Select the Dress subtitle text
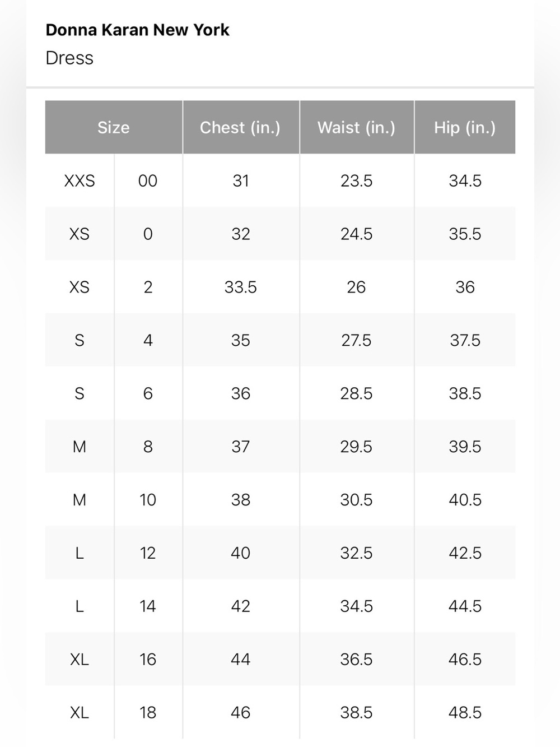The image size is (560, 747). coord(69,58)
